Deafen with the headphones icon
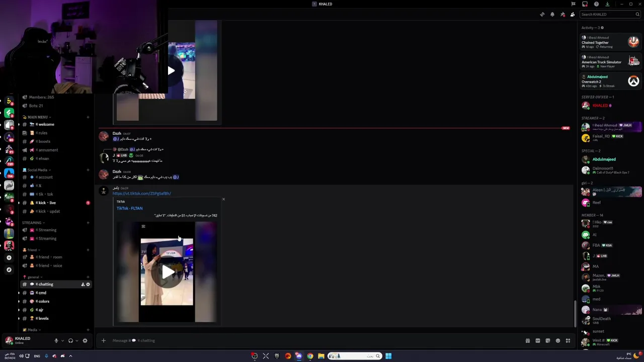 tap(70, 341)
